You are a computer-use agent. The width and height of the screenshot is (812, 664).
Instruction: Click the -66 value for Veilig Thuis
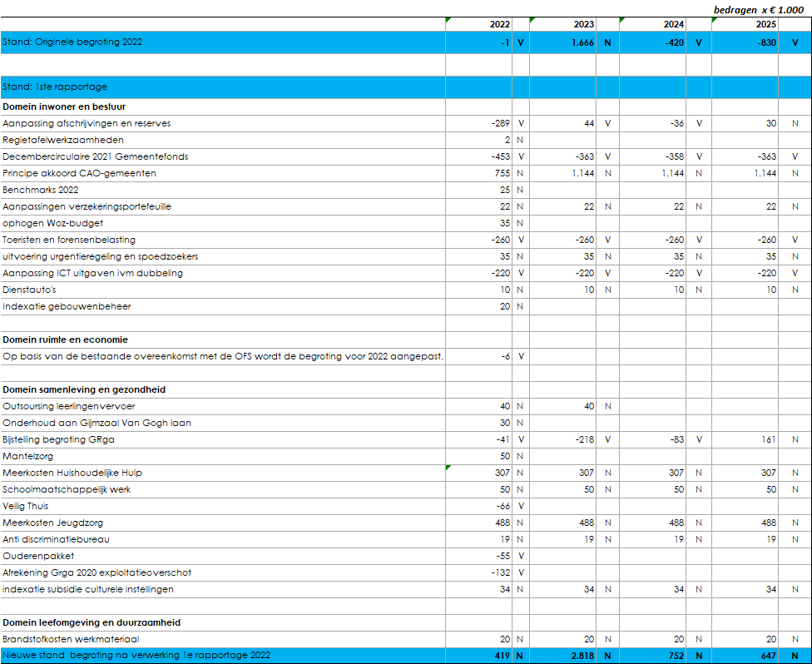pyautogui.click(x=503, y=506)
